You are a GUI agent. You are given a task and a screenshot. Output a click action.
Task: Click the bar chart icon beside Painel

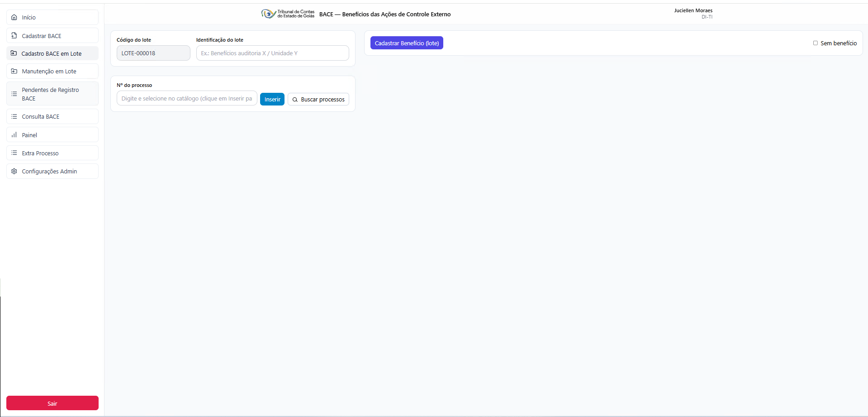click(x=14, y=135)
